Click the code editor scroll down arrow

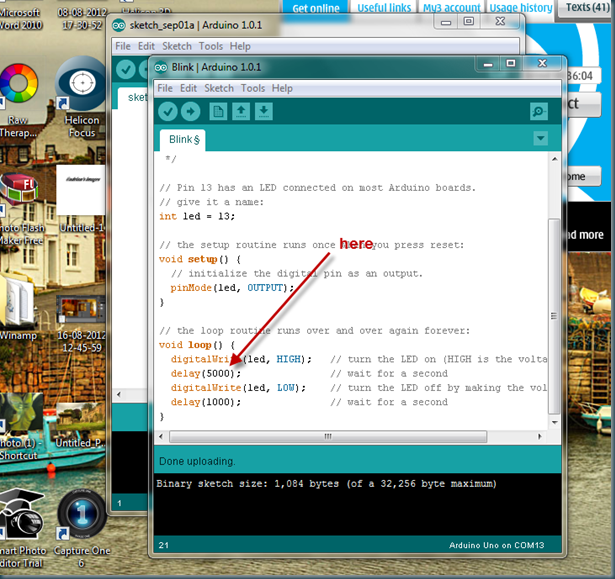pyautogui.click(x=554, y=422)
